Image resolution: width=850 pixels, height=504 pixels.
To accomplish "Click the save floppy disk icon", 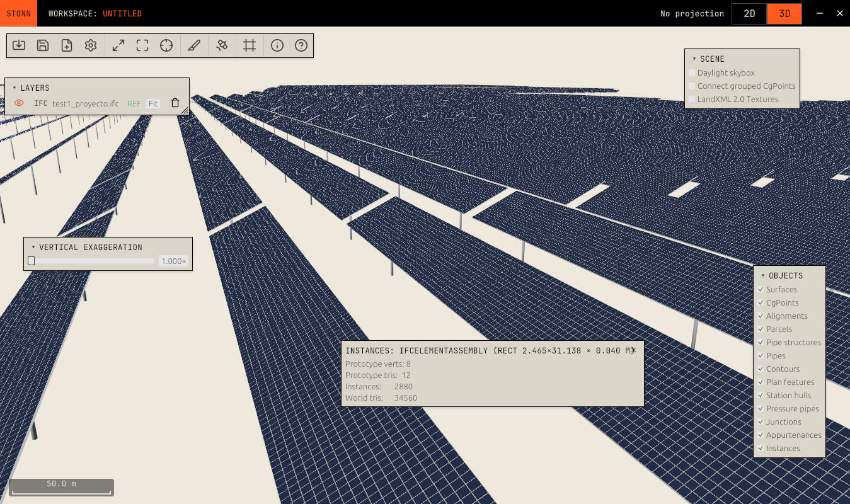I will (43, 45).
